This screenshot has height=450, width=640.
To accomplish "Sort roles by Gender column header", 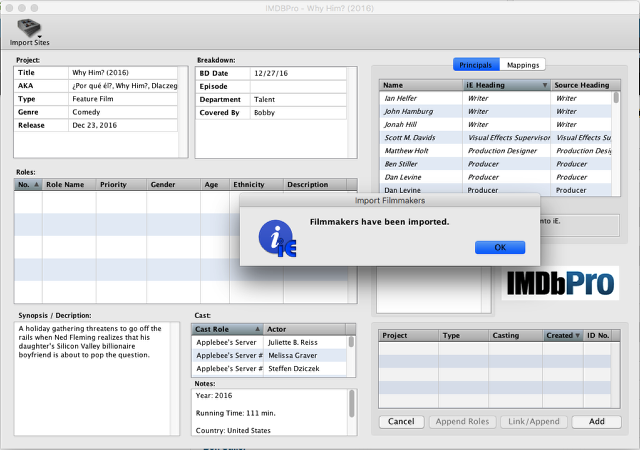I will pyautogui.click(x=173, y=185).
